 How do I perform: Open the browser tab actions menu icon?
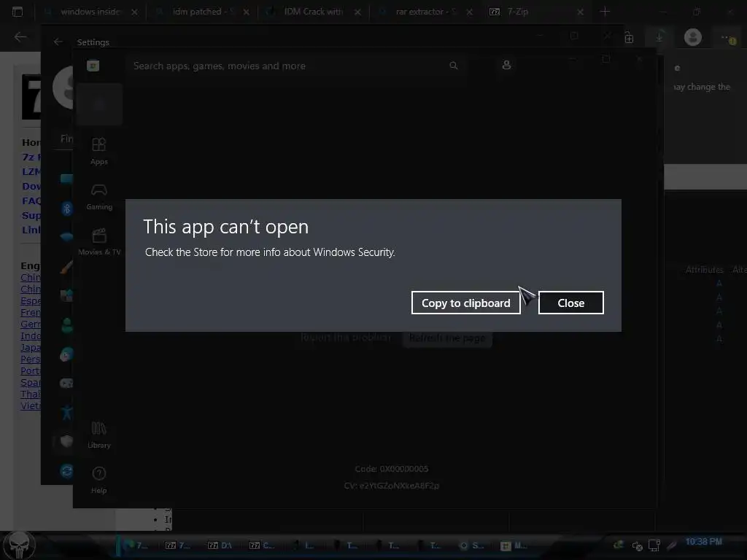[18, 12]
